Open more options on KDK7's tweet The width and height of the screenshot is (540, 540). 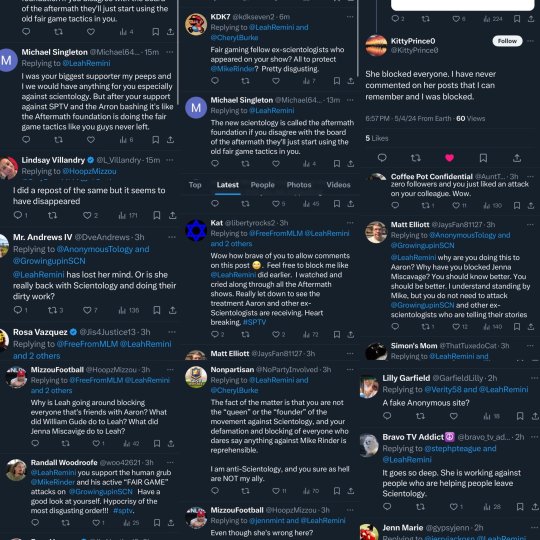click(x=350, y=17)
